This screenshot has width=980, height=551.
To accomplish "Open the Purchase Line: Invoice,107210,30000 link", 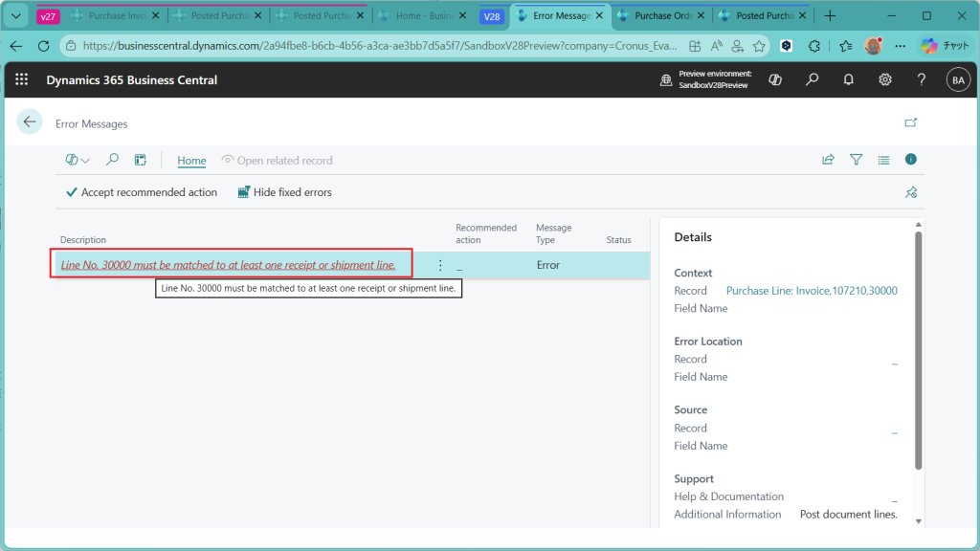I will coord(812,291).
